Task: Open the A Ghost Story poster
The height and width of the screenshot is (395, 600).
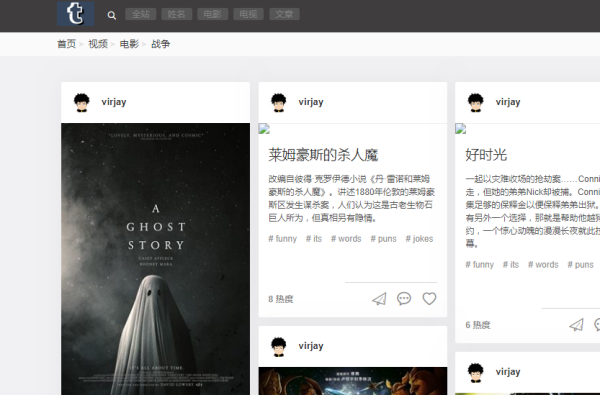Action: click(x=155, y=259)
